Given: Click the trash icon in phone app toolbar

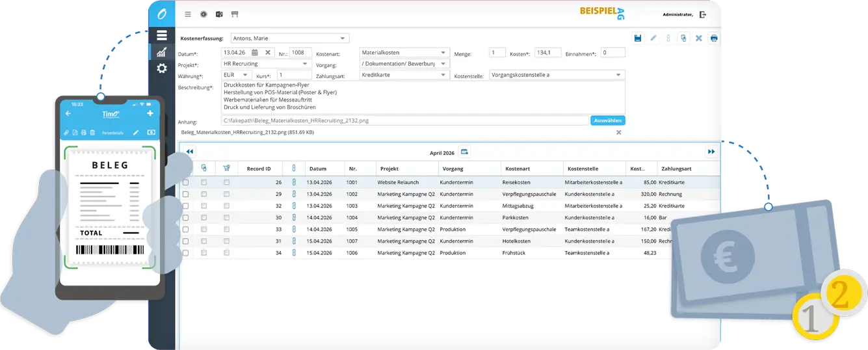Looking at the screenshot, I should [92, 132].
